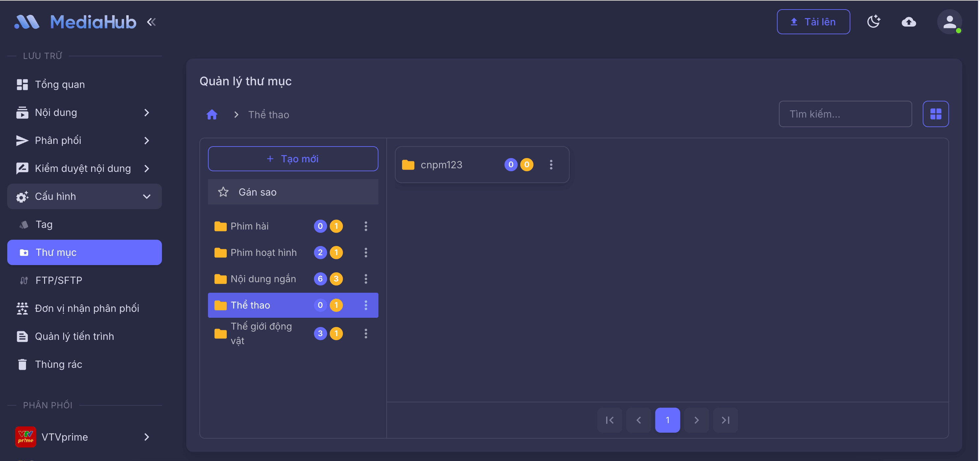This screenshot has width=980, height=461.
Task: Open three-dot menu for Phim hài
Action: coord(366,226)
